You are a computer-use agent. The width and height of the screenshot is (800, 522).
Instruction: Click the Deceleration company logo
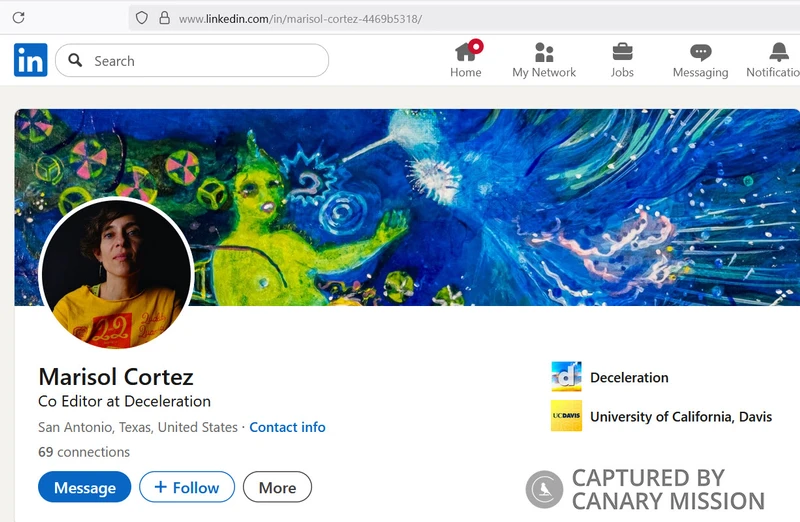(566, 377)
